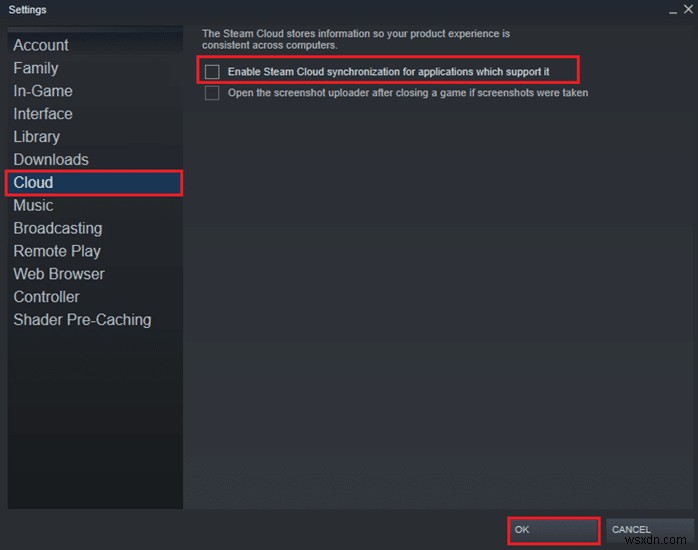Click OK to confirm settings
Screen dimensions: 698x550
(553, 529)
